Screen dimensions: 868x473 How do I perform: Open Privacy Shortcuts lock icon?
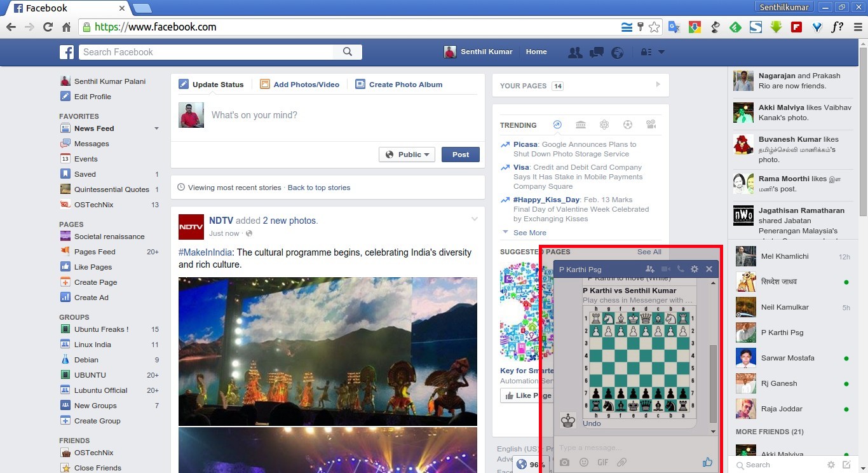pyautogui.click(x=646, y=52)
